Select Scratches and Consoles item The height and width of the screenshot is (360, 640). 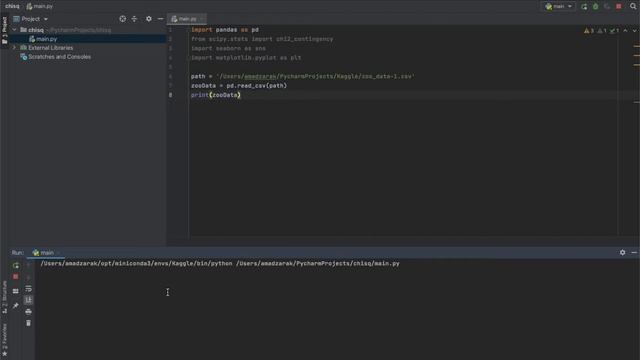(x=60, y=57)
